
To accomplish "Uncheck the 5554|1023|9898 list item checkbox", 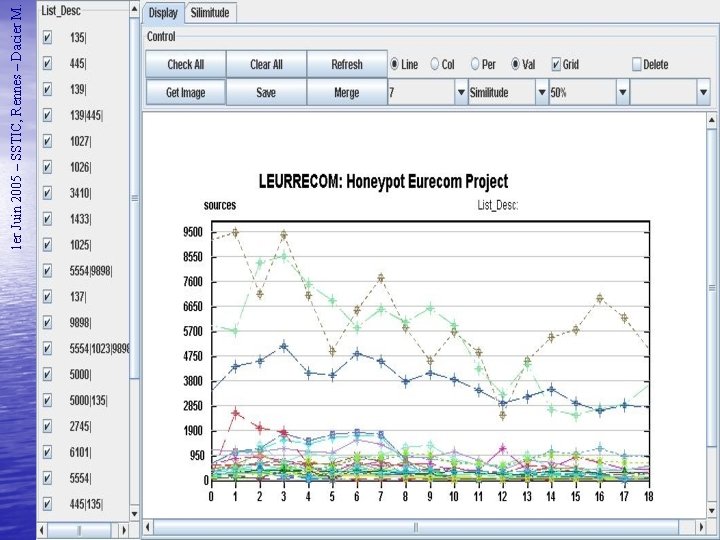I will click(x=47, y=349).
